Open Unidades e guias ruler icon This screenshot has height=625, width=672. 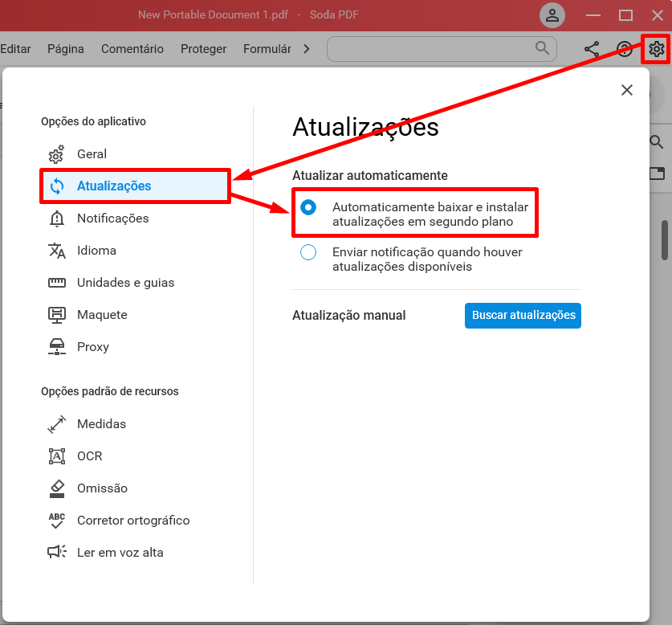tap(56, 283)
